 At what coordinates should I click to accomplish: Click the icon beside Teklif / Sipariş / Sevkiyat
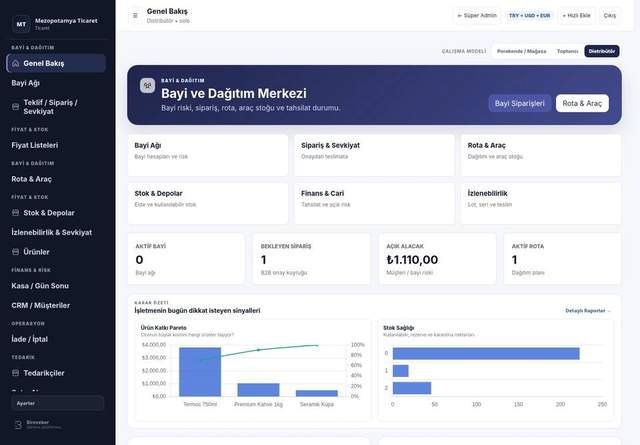(16, 107)
